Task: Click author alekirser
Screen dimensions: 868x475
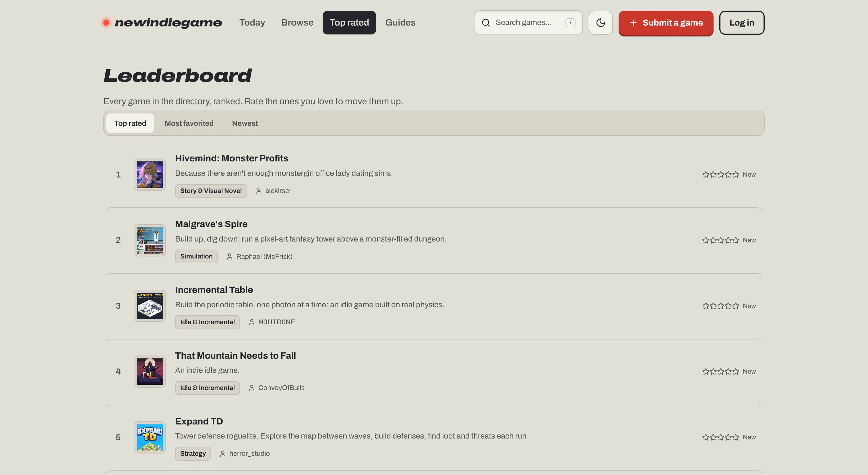Action: pyautogui.click(x=278, y=190)
